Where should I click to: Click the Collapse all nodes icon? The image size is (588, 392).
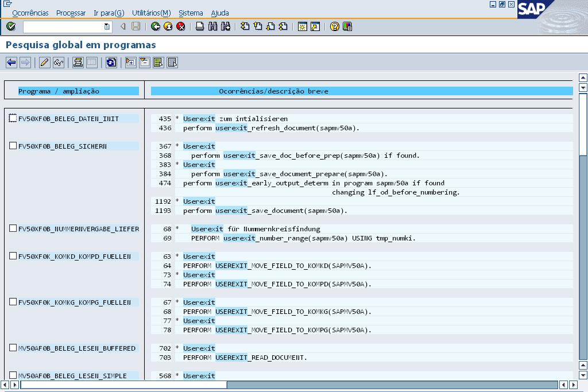click(145, 63)
